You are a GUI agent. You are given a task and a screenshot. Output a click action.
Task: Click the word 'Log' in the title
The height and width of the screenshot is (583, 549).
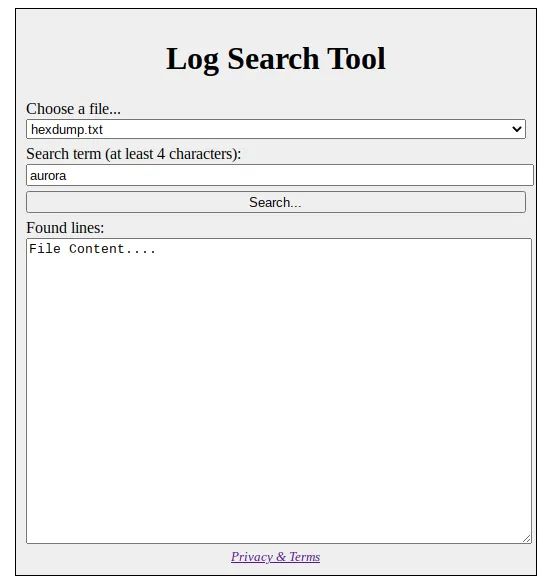192,59
